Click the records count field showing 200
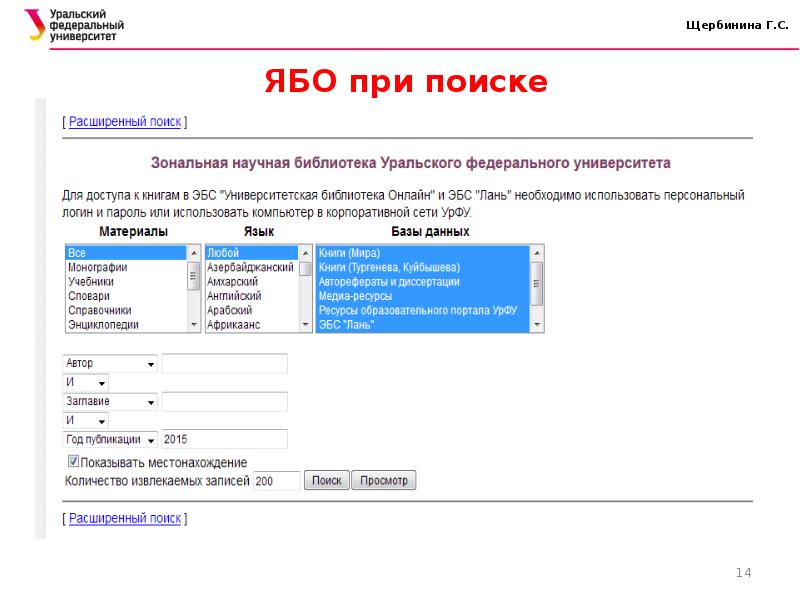The width and height of the screenshot is (800, 600). click(276, 481)
